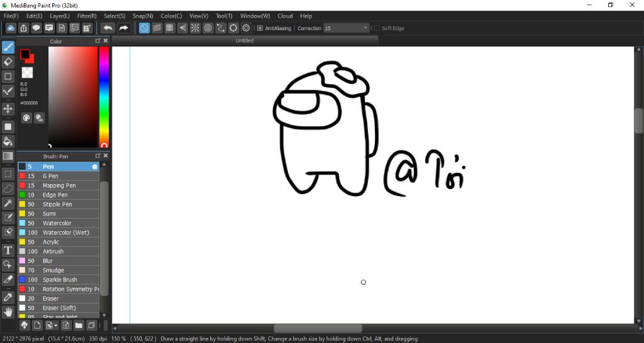The width and height of the screenshot is (644, 343).
Task: Select the Lasso tool
Action: pyautogui.click(x=8, y=188)
